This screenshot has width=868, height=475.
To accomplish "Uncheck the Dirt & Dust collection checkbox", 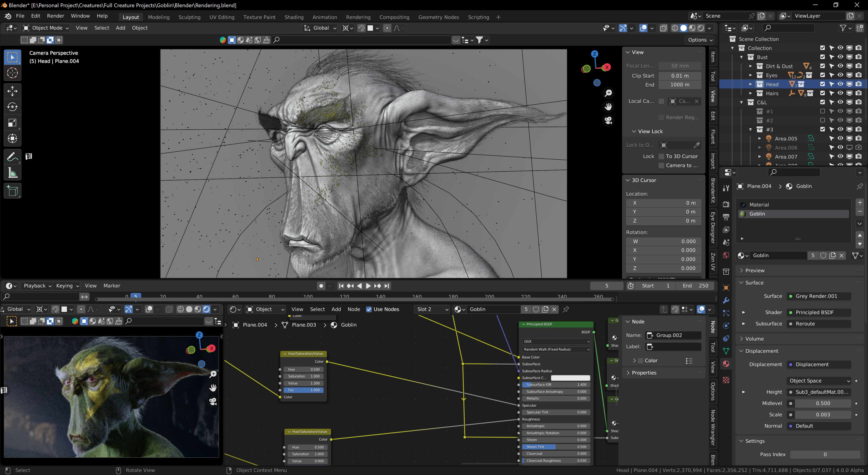I will pyautogui.click(x=823, y=66).
